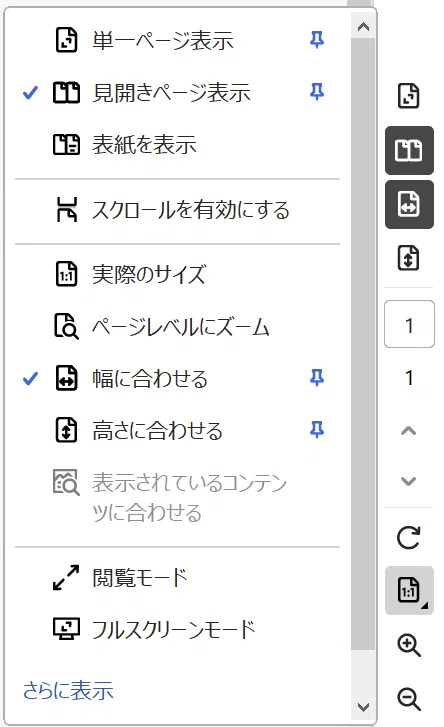Image resolution: width=444 pixels, height=727 pixels.
Task: Zoom in with magnifier plus icon
Action: pos(409,645)
